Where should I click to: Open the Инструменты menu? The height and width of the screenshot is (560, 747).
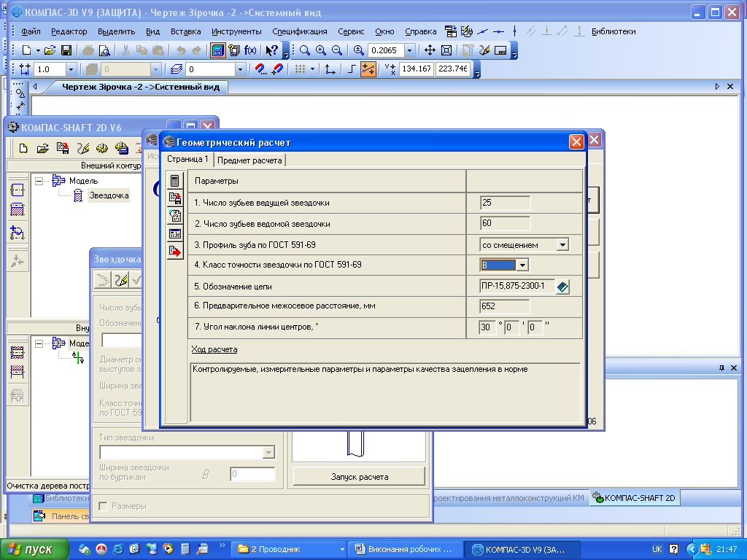(x=236, y=31)
